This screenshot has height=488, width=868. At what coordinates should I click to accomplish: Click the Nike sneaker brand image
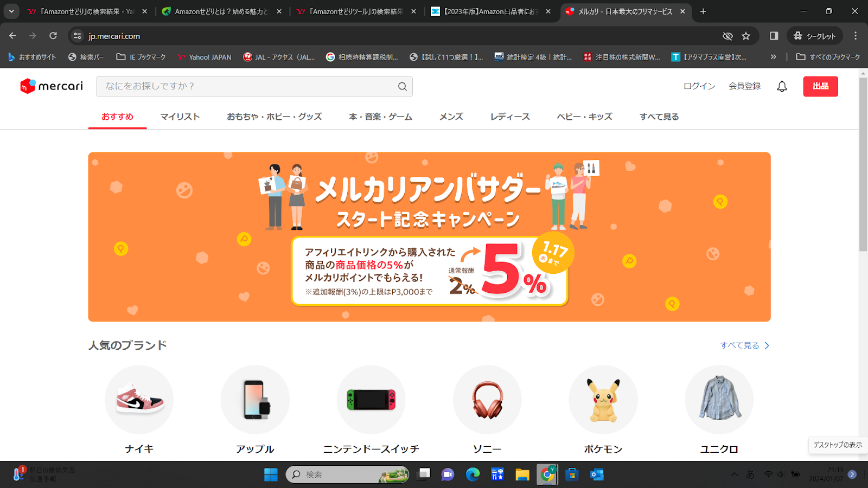pyautogui.click(x=139, y=400)
